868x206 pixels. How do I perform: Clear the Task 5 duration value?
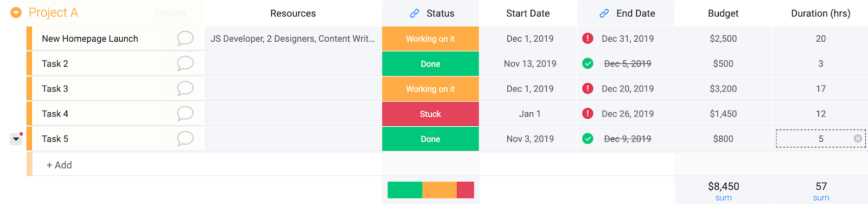[858, 139]
